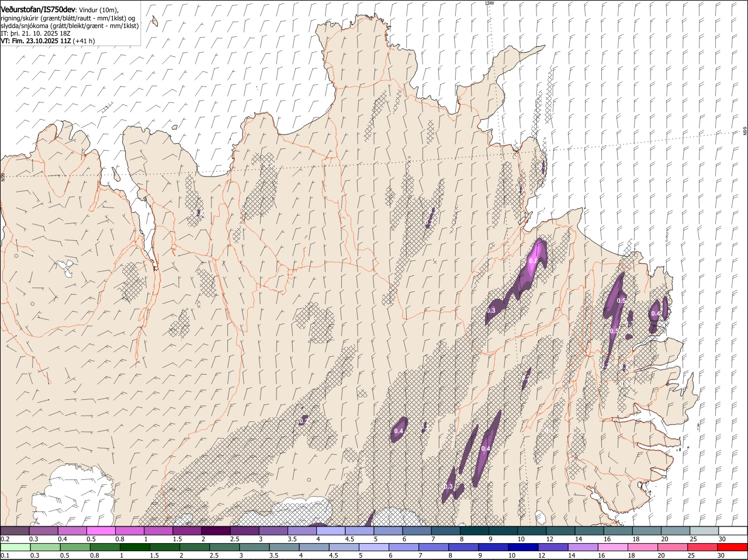Image resolution: width=748 pixels, height=560 pixels.
Task: Click the lower legend swatch labeled 6
Action: click(x=403, y=547)
